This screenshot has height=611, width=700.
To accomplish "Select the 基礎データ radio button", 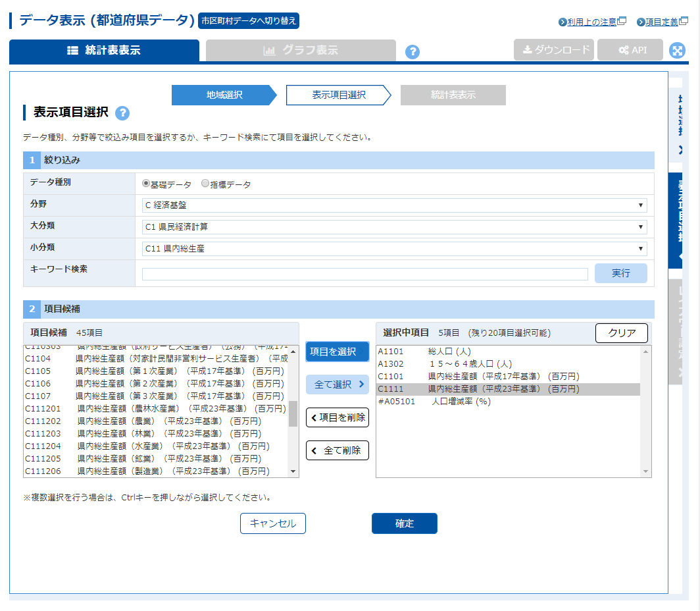I will pos(146,184).
